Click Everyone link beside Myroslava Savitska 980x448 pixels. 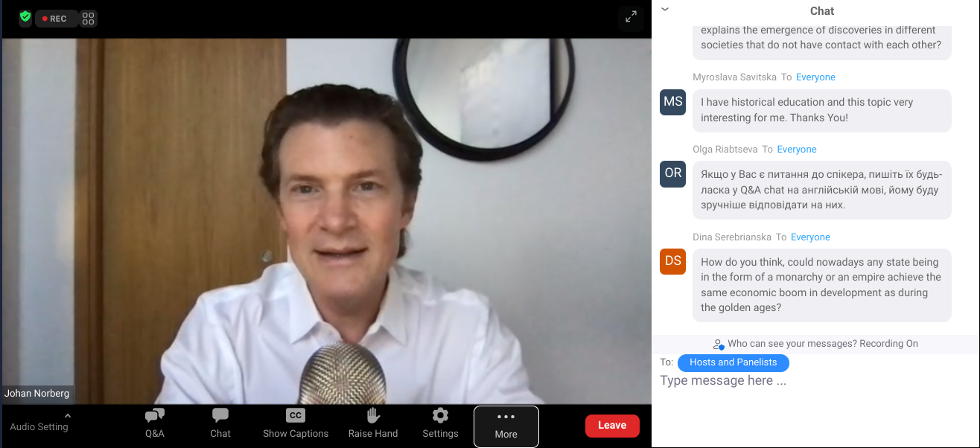(x=815, y=77)
